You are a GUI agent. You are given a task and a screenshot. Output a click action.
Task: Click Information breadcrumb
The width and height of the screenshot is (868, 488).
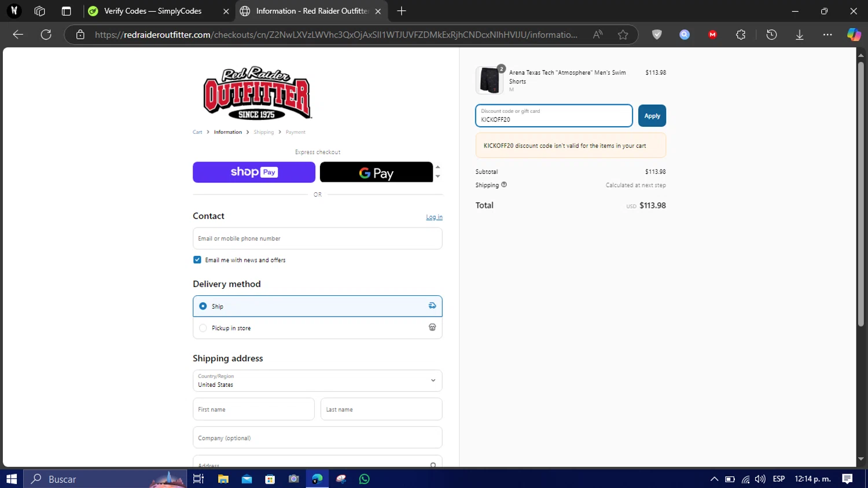click(x=228, y=132)
